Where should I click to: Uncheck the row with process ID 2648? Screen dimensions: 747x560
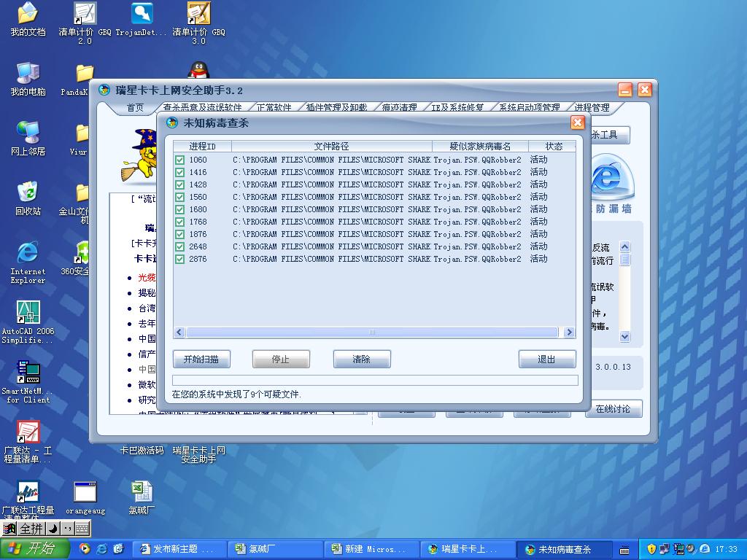[x=179, y=246]
